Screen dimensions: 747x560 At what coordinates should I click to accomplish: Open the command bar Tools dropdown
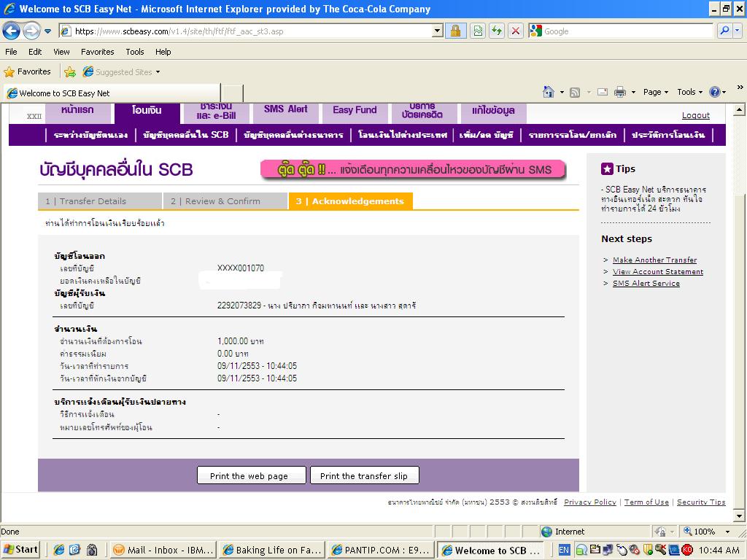coord(689,92)
